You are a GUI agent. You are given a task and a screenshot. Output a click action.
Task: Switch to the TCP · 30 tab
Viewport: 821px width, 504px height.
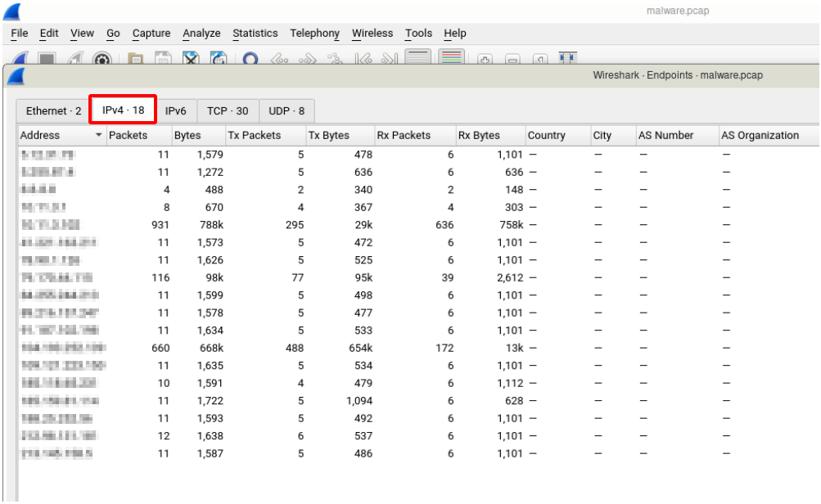coord(228,111)
